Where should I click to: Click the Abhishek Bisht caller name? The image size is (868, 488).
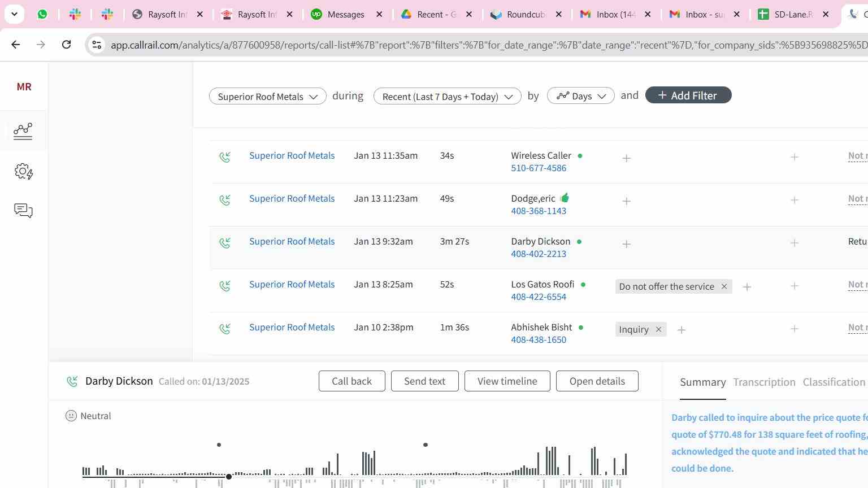pos(541,327)
